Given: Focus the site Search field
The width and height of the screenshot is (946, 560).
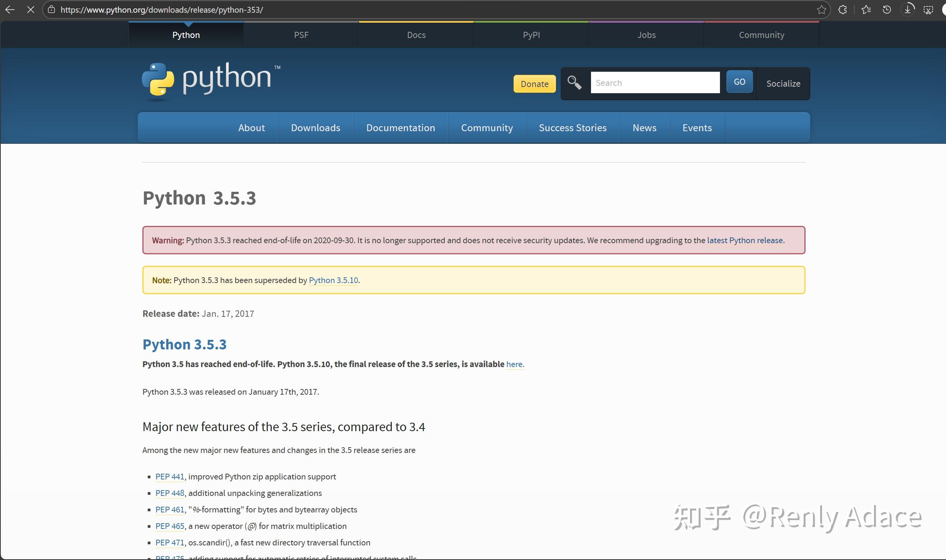Looking at the screenshot, I should tap(655, 82).
